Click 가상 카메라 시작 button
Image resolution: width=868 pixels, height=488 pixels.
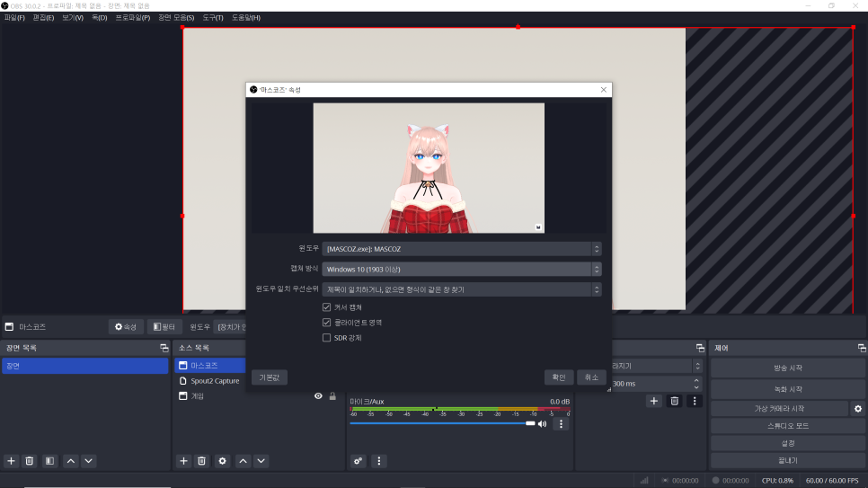click(779, 409)
